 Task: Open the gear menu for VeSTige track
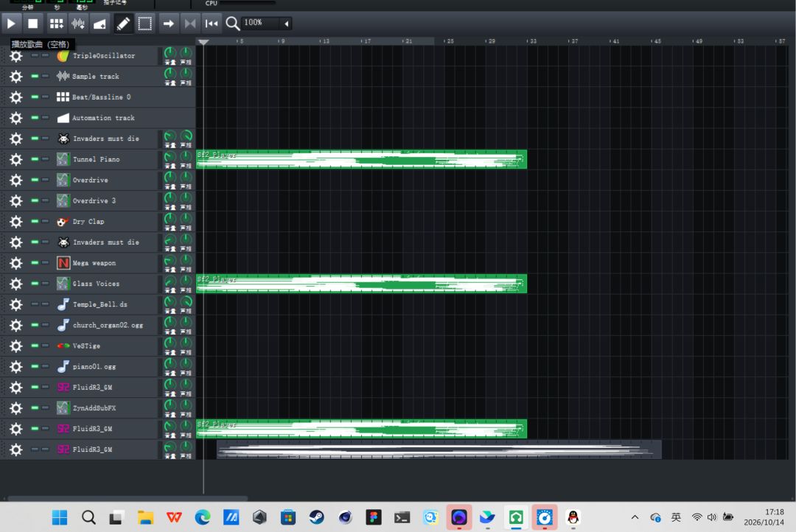(16, 346)
